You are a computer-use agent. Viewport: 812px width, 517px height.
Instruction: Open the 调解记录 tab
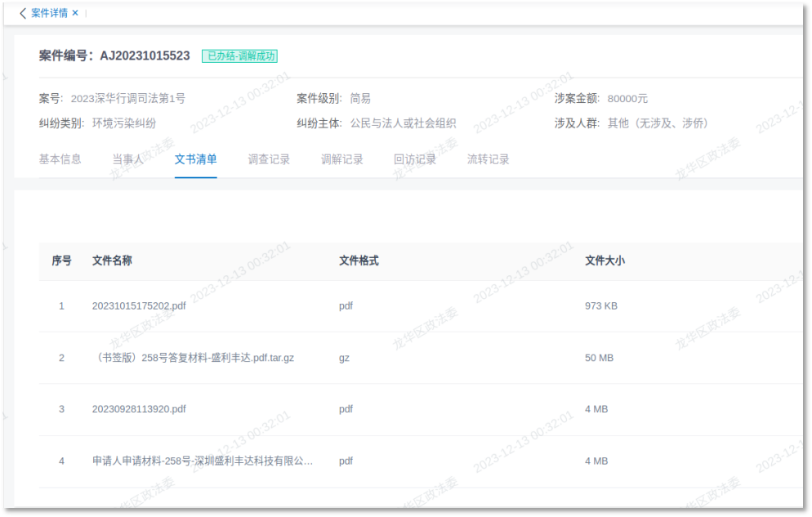tap(342, 159)
